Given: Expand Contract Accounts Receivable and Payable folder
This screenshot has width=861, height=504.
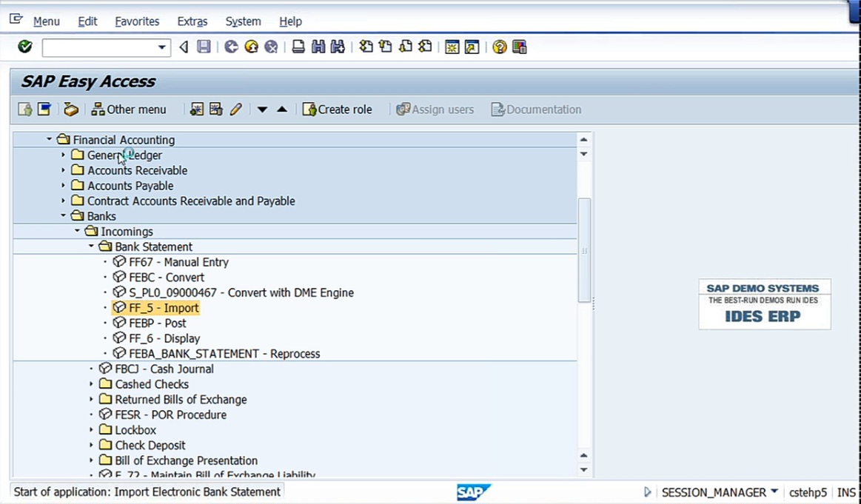Looking at the screenshot, I should [63, 201].
